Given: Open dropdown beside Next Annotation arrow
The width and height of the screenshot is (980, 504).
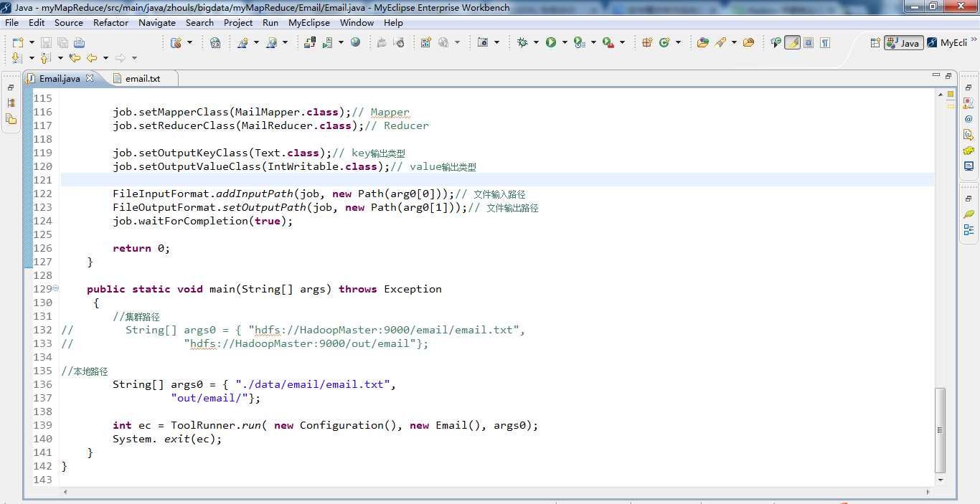Looking at the screenshot, I should (32, 58).
